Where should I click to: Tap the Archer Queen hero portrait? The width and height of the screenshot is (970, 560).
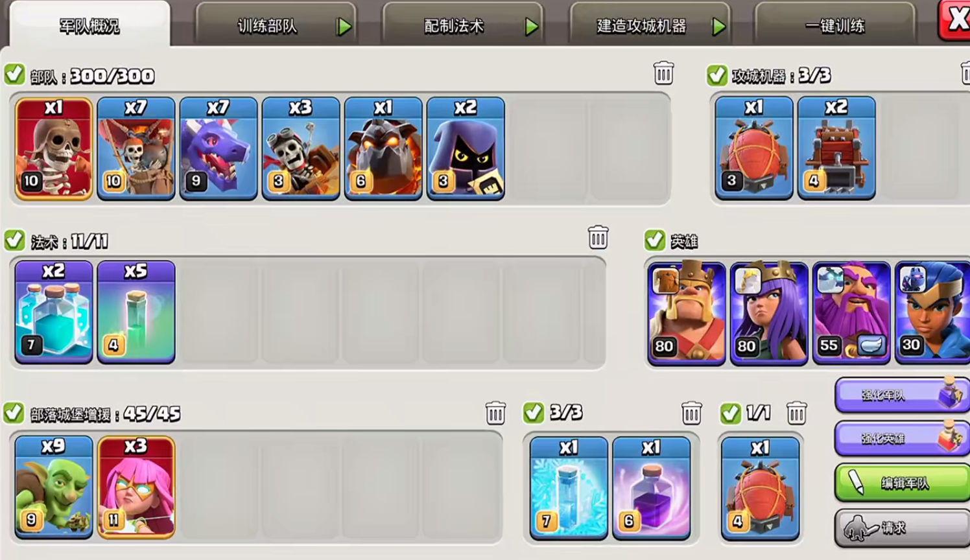tap(769, 314)
